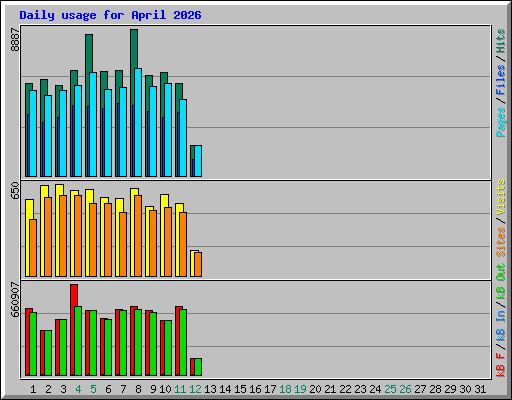Select the green day 25 label
512x400 pixels.
click(x=390, y=389)
